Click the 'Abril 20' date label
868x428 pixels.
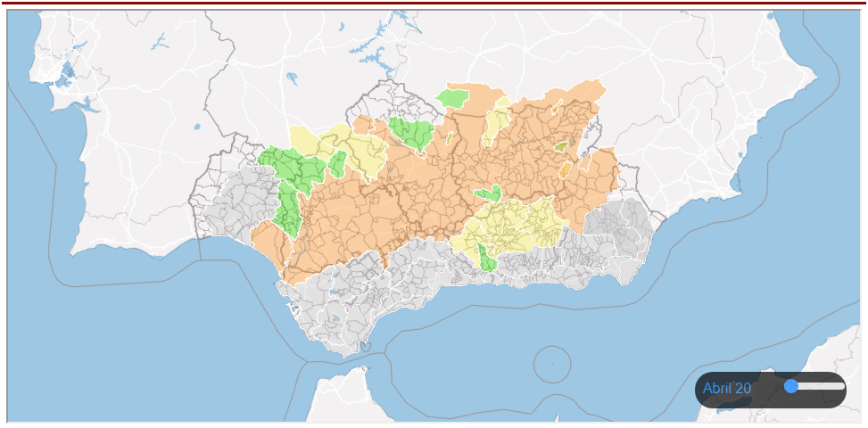[727, 388]
